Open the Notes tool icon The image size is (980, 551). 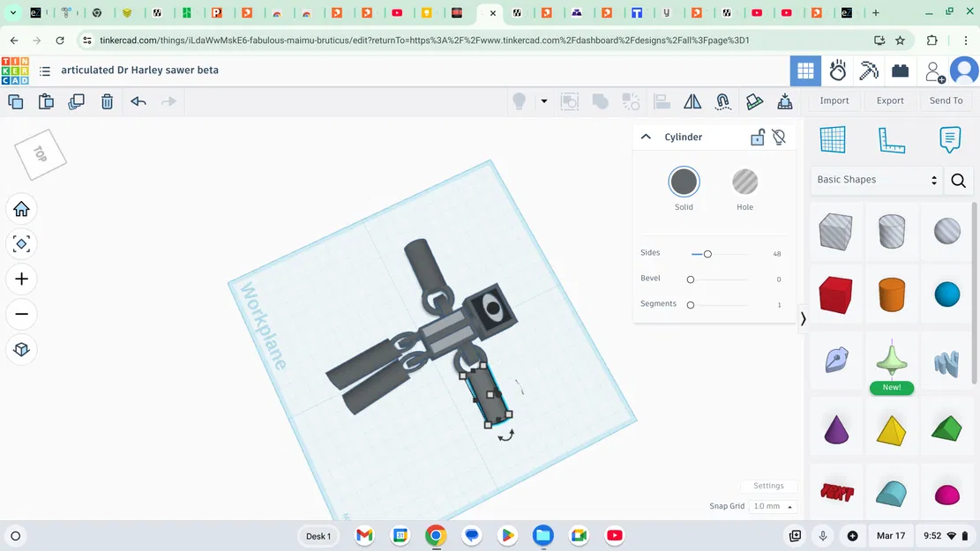coord(949,139)
